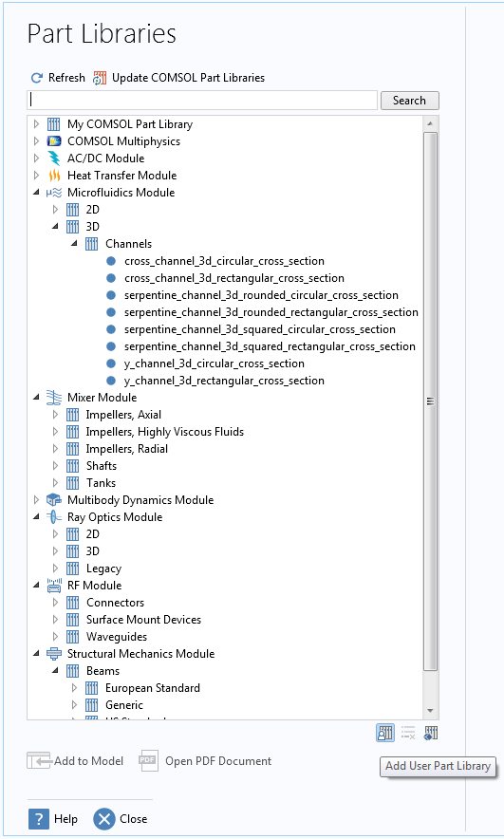Click the Search button

(410, 101)
